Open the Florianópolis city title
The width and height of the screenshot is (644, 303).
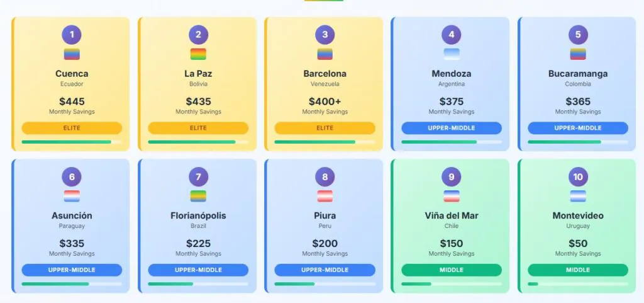(x=198, y=215)
